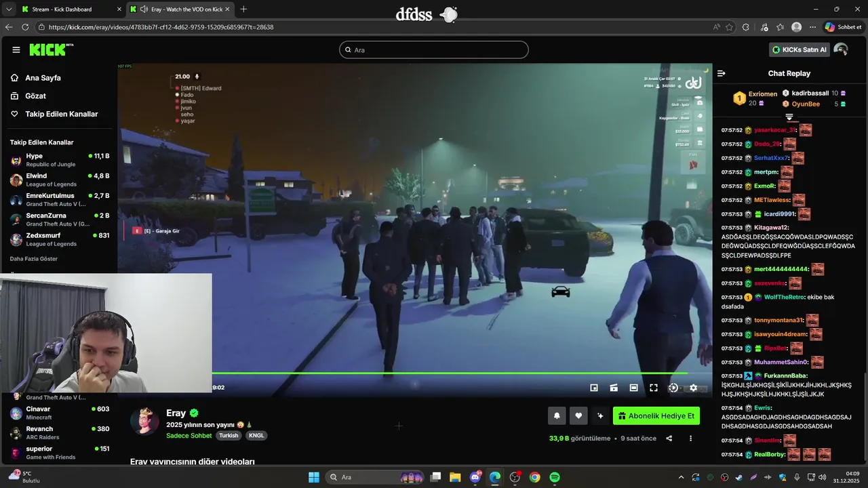Screen dimensions: 868x488
Task: Toggle the notification bell for Eray
Action: (x=557, y=416)
